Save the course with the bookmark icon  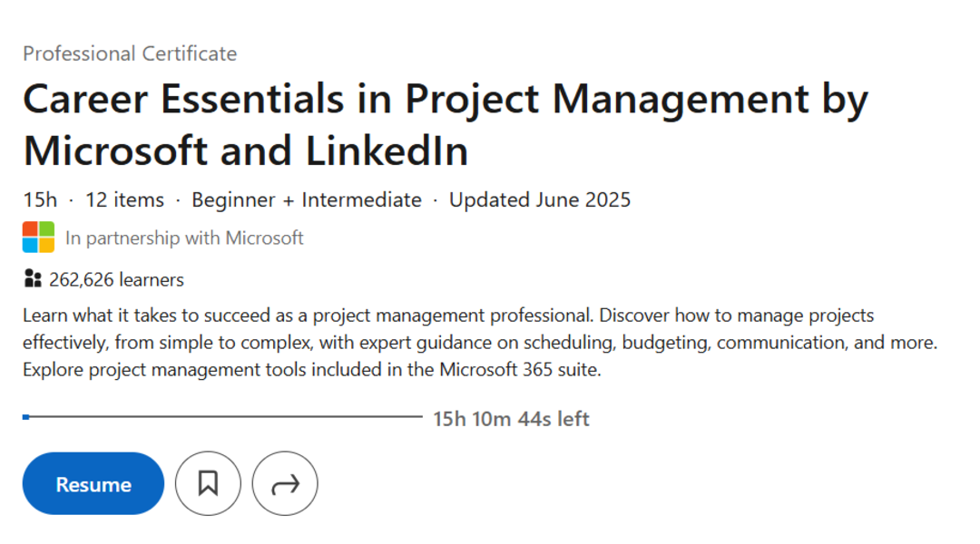pyautogui.click(x=208, y=484)
